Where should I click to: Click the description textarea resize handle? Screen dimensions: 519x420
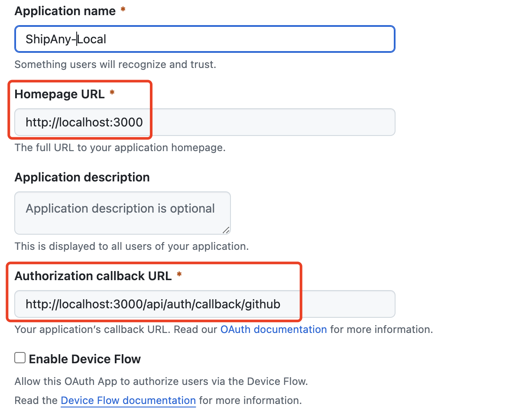227,230
